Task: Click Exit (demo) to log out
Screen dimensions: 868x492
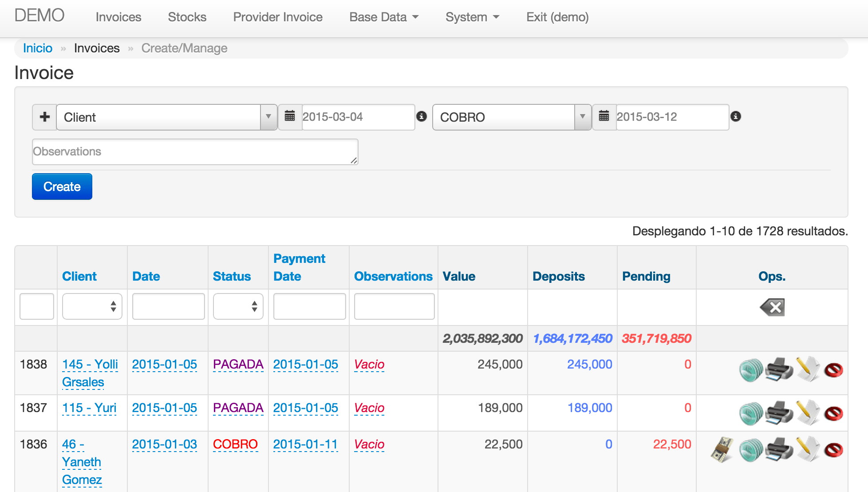Action: tap(557, 17)
